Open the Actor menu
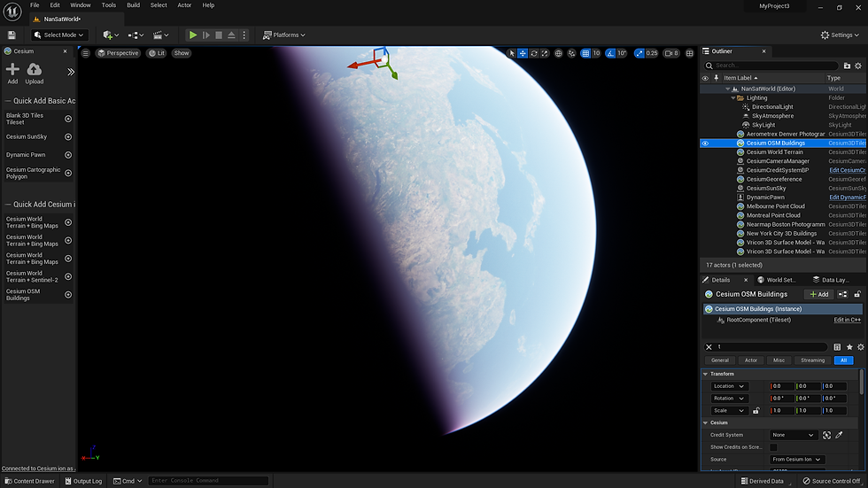 coord(184,5)
